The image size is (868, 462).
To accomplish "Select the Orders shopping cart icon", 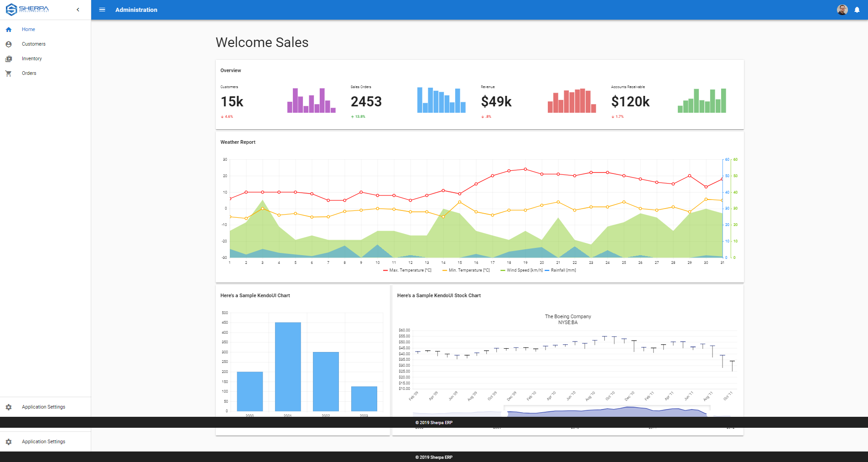I will click(x=8, y=73).
